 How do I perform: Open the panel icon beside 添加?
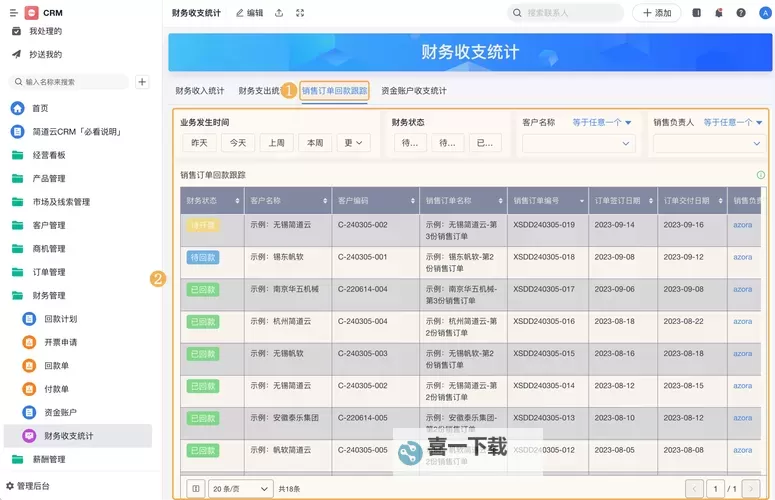pos(696,13)
